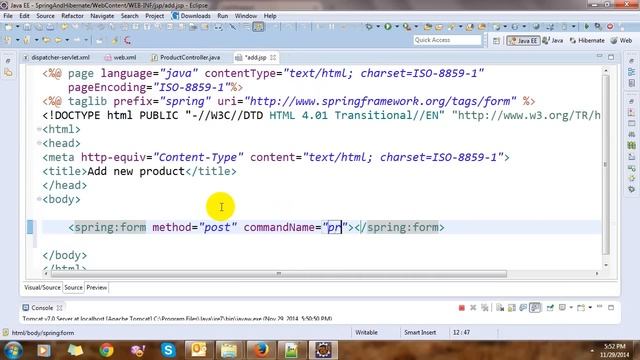Screen dimensions: 640x360
Task: Click the Debug bug icon
Action: coord(369,27)
